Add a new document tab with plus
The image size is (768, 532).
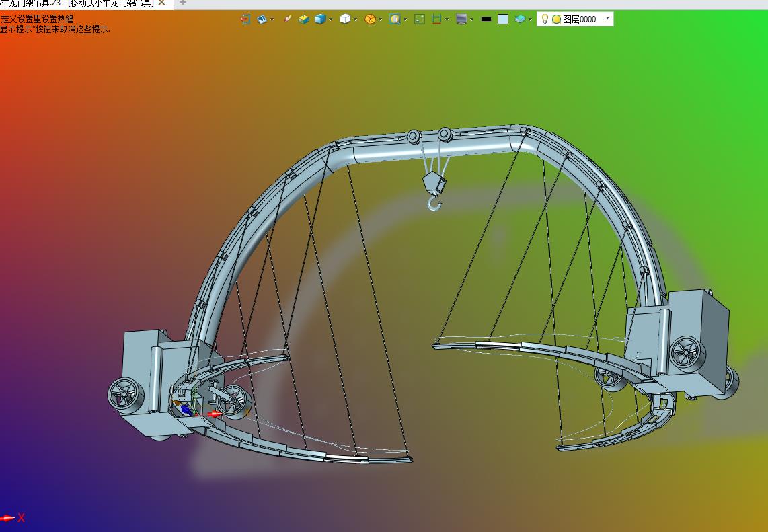(183, 3)
